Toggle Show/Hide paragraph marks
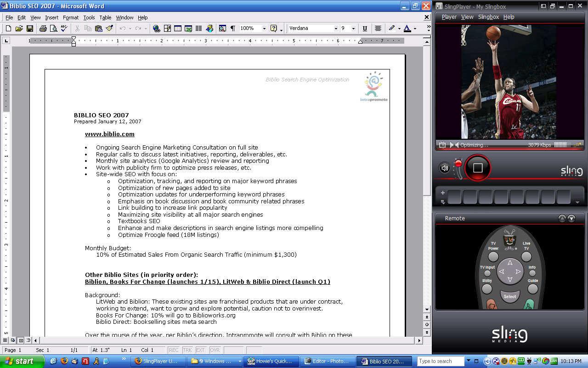This screenshot has height=368, width=588. [233, 29]
